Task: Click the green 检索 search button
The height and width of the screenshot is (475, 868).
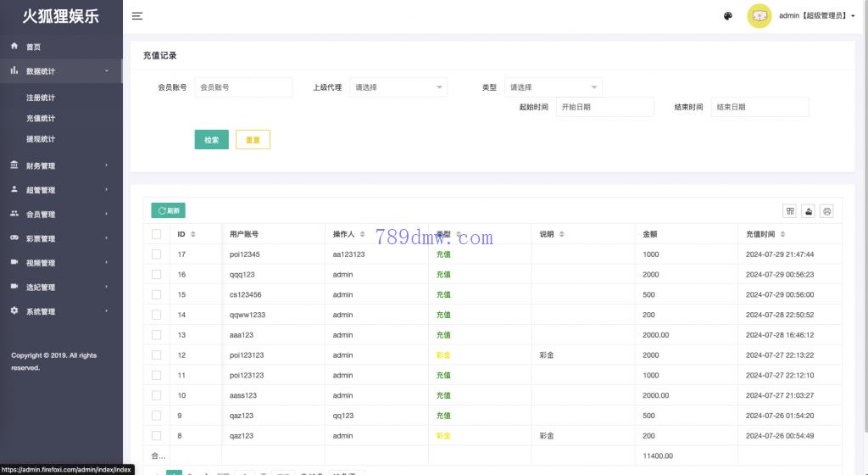Action: tap(211, 140)
